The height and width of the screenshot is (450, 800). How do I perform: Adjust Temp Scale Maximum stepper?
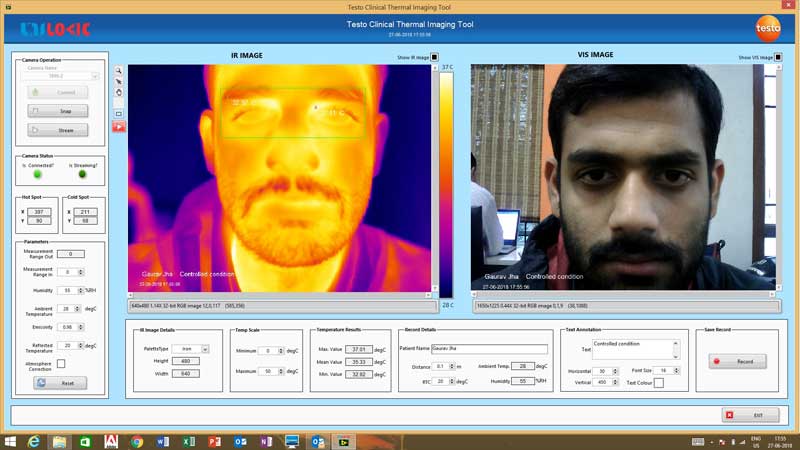pos(281,371)
